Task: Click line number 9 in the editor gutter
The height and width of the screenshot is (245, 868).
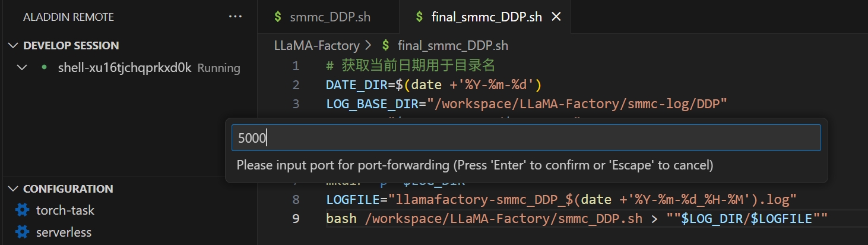Action: pos(296,218)
